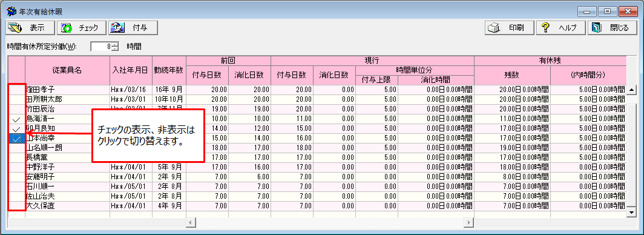The height and width of the screenshot is (235, 644).
Task: Click remaining 8.00日 0.00時間 for 安藤明子
Action: click(512, 177)
